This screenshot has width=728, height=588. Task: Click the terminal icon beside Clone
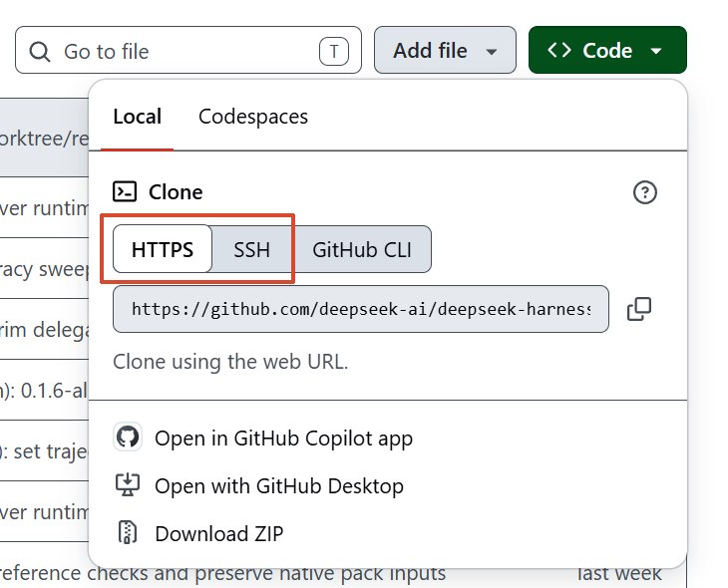(125, 191)
